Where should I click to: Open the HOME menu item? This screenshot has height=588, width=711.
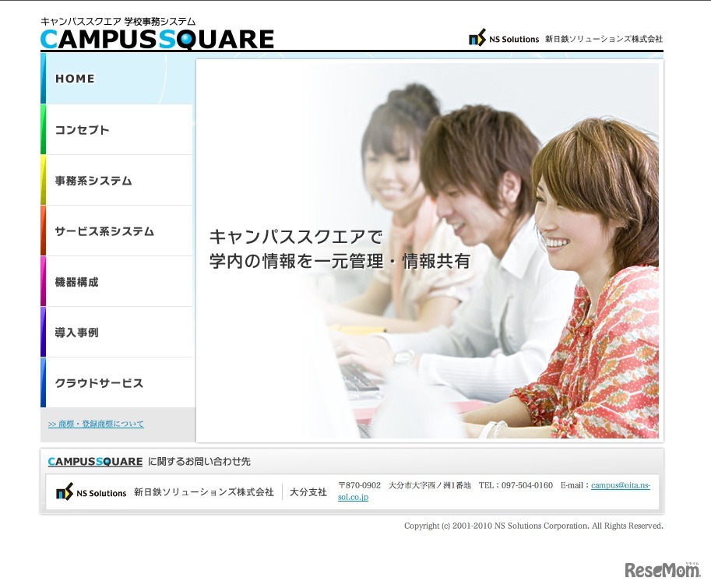(117, 79)
